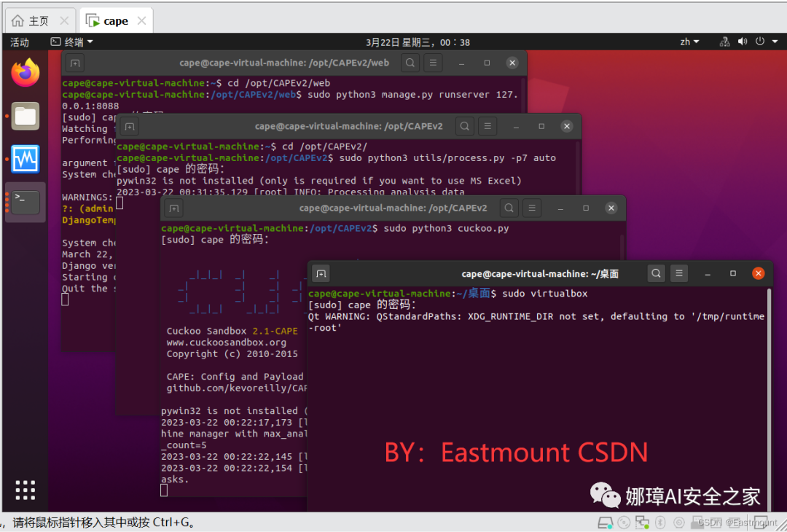The height and width of the screenshot is (532, 787).
Task: Add a new tab in the /opt/CAPEv2/web terminal
Action: click(75, 63)
